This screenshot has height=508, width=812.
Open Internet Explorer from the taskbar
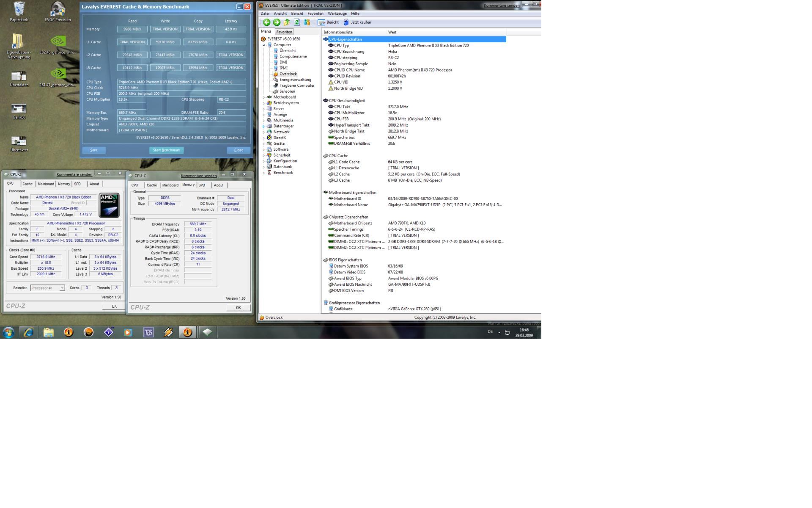point(28,332)
